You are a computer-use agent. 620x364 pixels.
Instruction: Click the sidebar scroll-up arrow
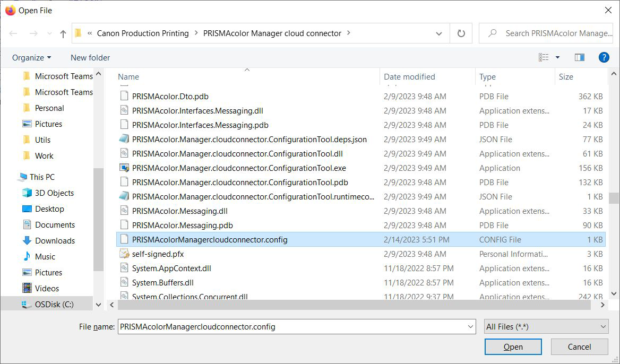pyautogui.click(x=98, y=74)
